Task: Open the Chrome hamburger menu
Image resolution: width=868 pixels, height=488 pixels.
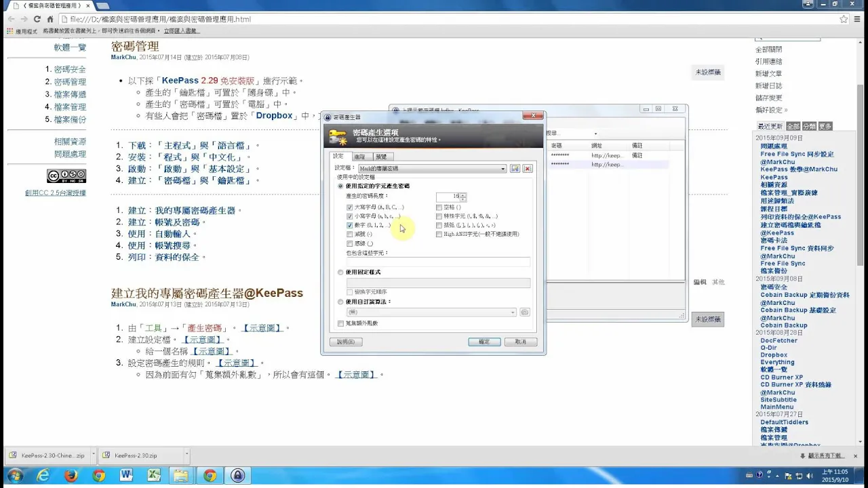Action: pos(857,19)
